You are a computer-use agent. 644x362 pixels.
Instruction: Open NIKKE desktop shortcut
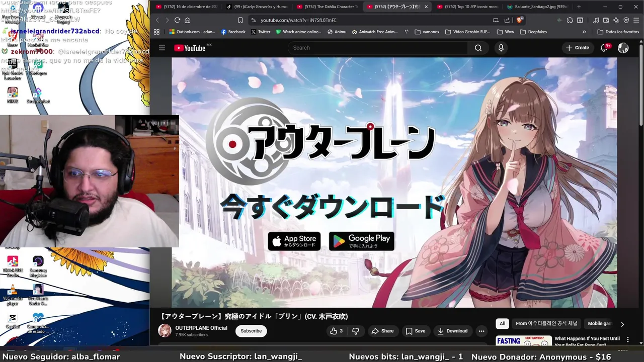point(13,95)
